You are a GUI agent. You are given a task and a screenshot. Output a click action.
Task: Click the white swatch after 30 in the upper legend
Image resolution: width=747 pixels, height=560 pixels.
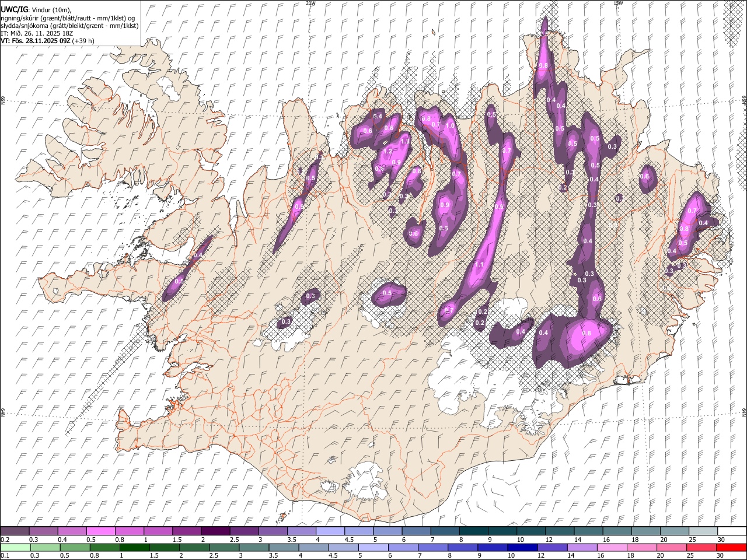click(731, 531)
